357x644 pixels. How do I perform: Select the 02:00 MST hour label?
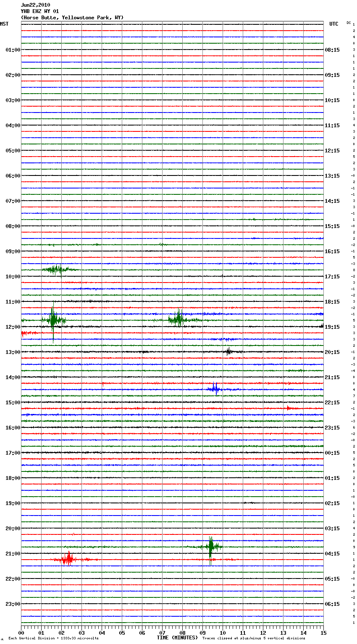pos(13,75)
